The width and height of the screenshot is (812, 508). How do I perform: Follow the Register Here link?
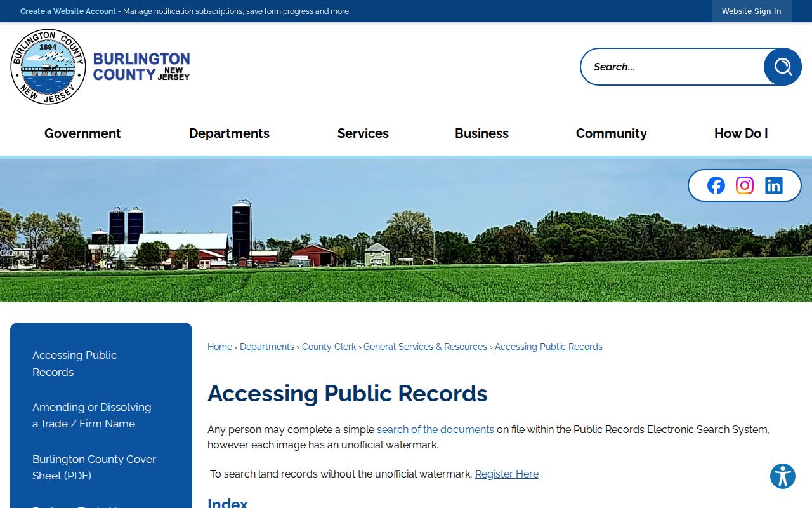507,474
